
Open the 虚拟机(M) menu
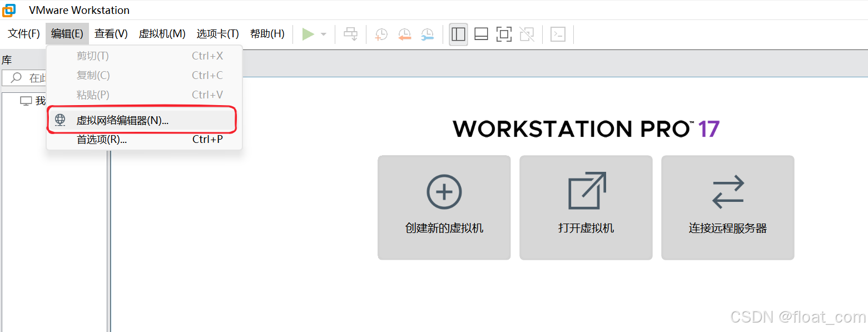click(x=162, y=34)
